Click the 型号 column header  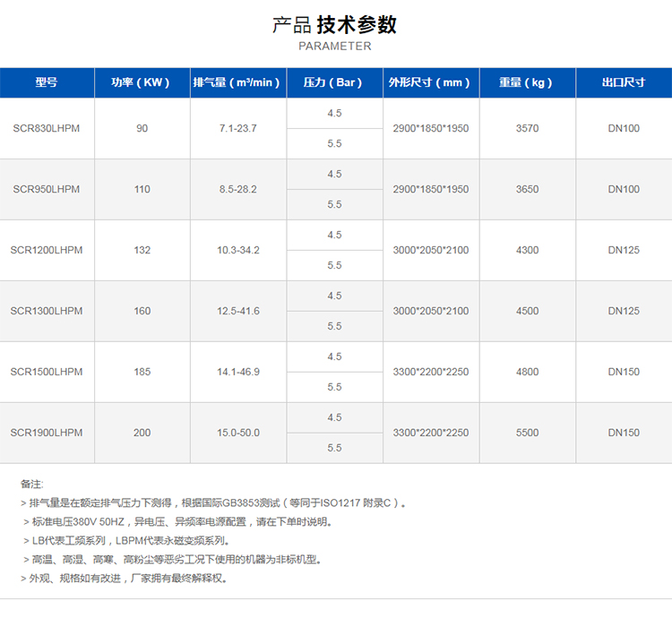pyautogui.click(x=47, y=82)
